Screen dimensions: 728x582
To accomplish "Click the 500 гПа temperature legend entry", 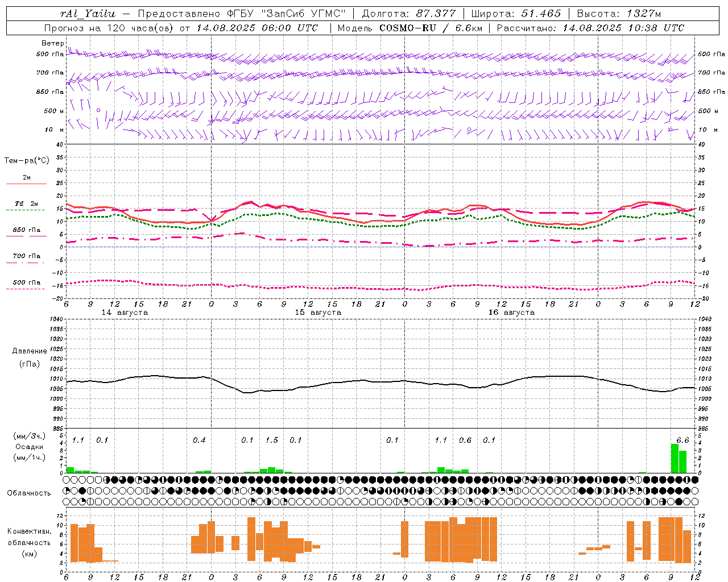I will 27,282.
